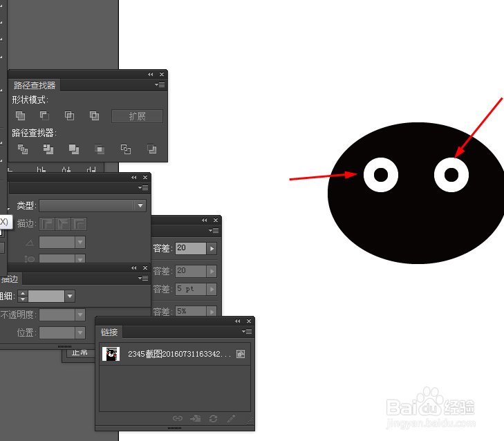Collapse the 链接 panel with double arrows
Viewport: 504px width, 441px height.
pos(238,321)
